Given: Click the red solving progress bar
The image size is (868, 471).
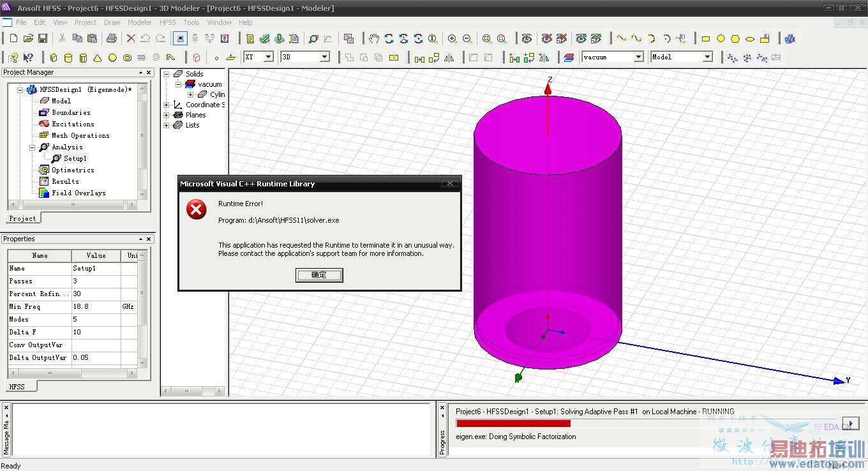Looking at the screenshot, I should (513, 423).
